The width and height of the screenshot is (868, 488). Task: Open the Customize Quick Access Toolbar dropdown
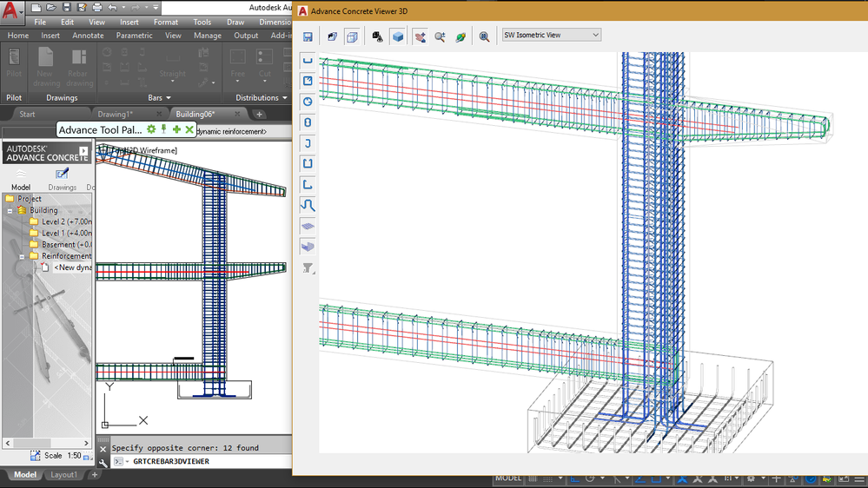tap(156, 8)
